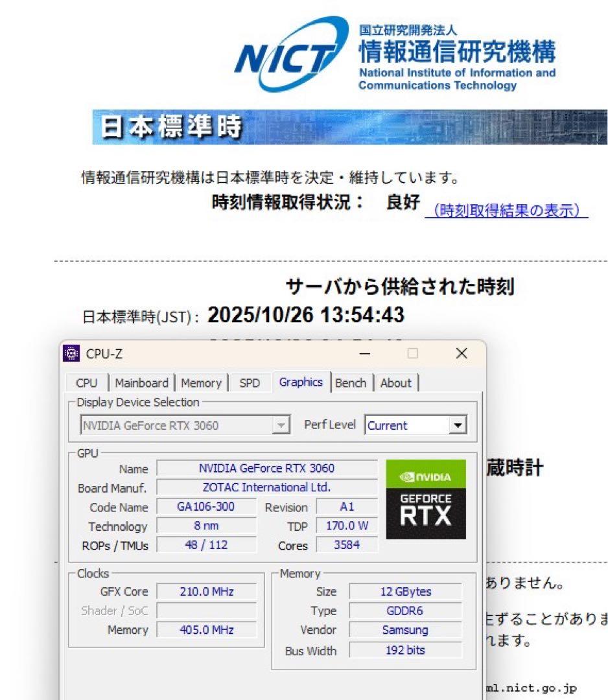Select the Graphics tab

pos(301,383)
